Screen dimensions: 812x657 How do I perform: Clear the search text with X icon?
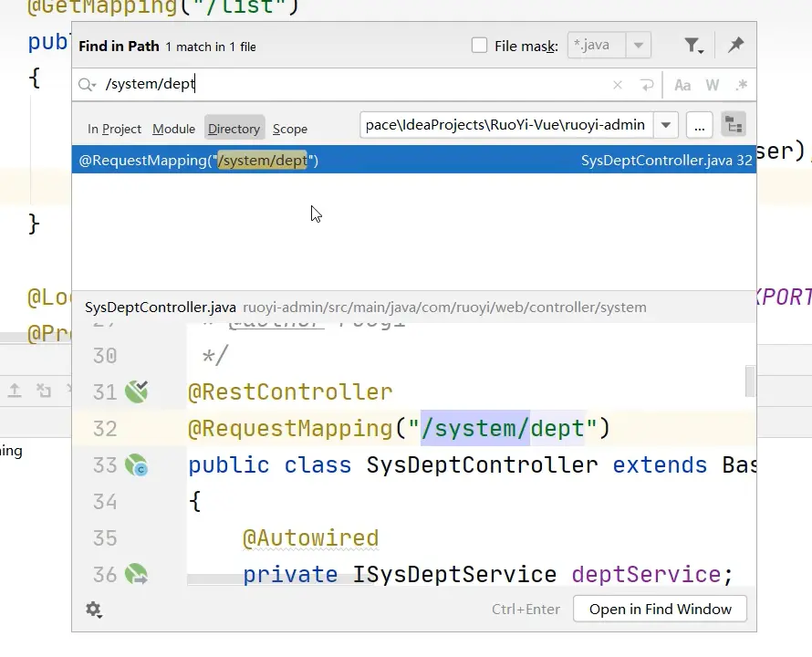[x=618, y=85]
